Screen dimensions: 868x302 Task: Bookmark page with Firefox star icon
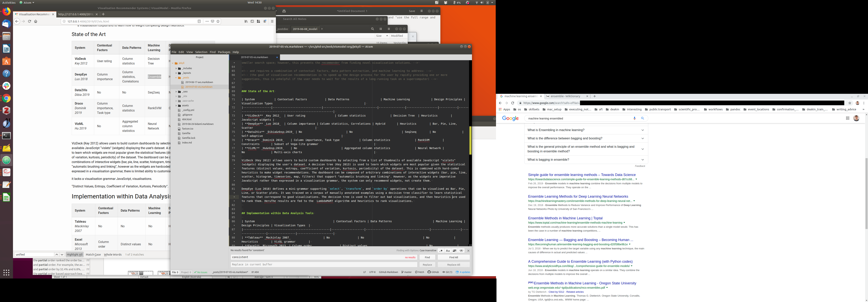(x=218, y=21)
